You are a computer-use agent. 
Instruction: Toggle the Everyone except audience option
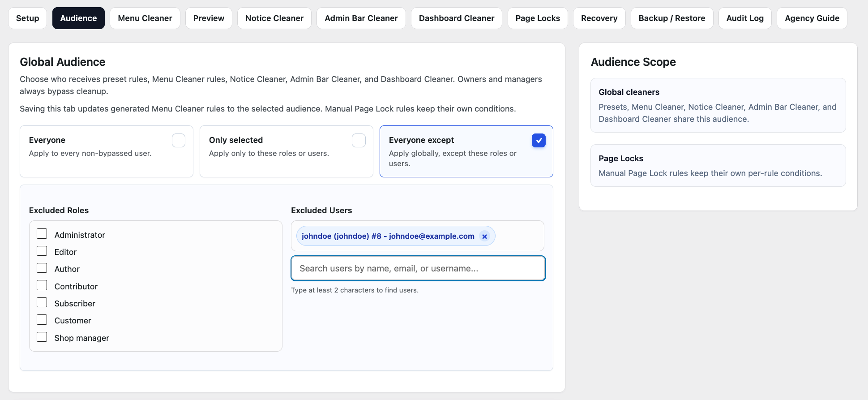pyautogui.click(x=466, y=151)
